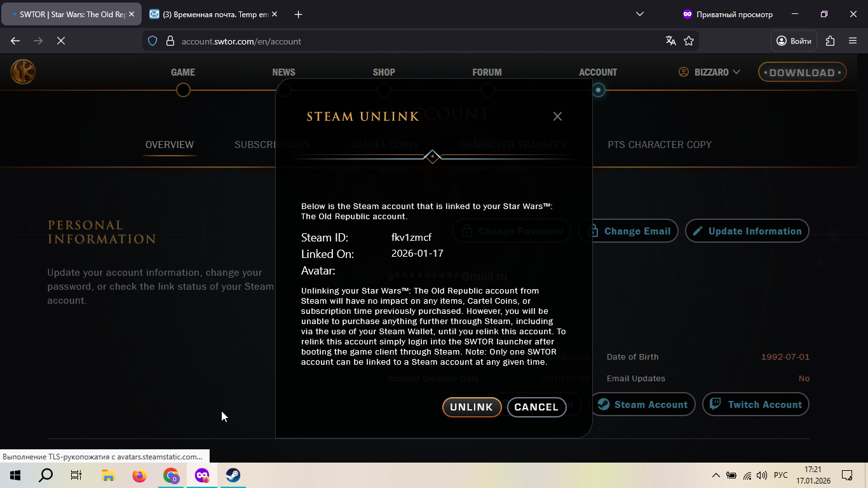Viewport: 868px width, 488px height.
Task: Click the Войти sign-in button
Action: click(x=794, y=41)
